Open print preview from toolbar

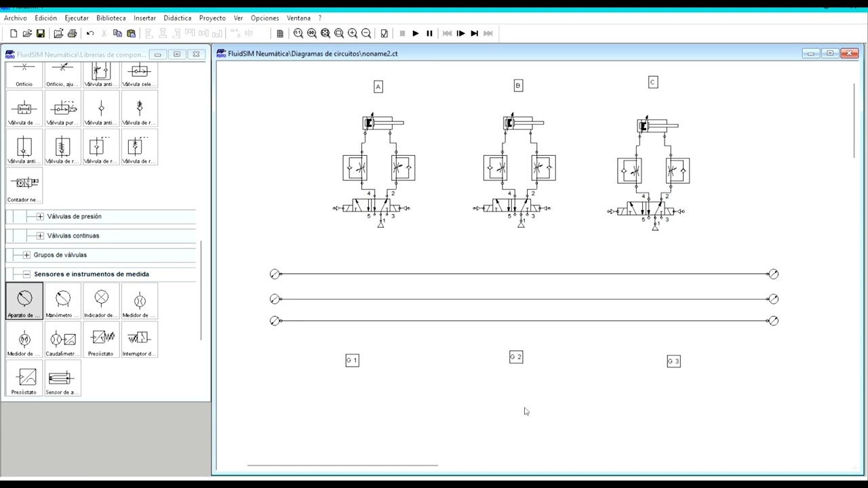click(x=58, y=33)
